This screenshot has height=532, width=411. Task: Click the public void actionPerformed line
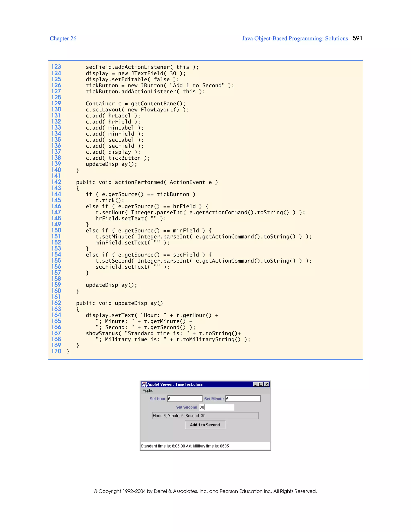[x=147, y=182]
